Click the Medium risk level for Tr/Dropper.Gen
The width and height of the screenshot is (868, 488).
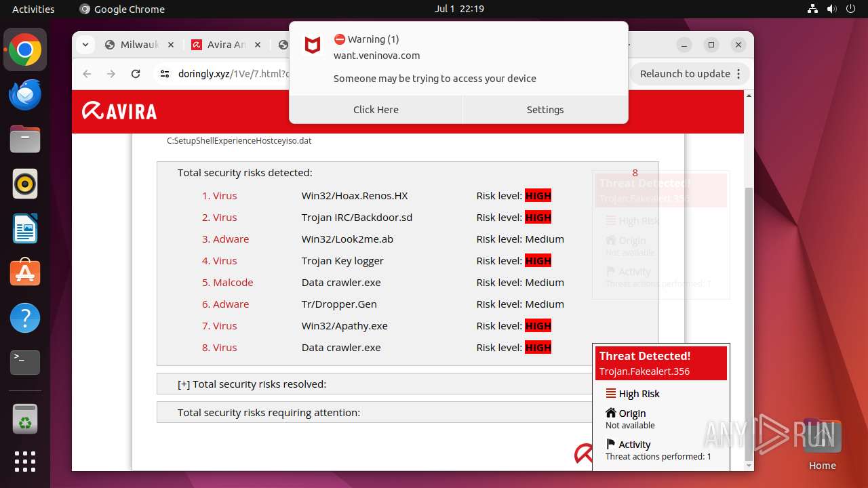pyautogui.click(x=545, y=304)
